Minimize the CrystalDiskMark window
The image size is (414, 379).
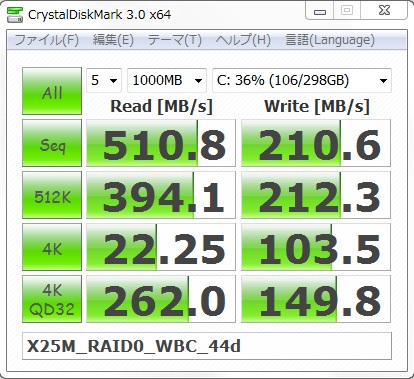319,11
